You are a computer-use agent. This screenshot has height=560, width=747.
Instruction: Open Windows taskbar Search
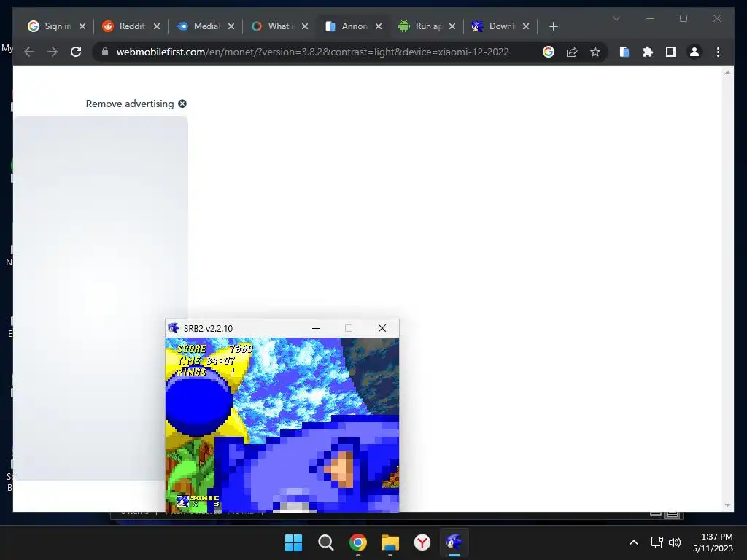point(326,542)
